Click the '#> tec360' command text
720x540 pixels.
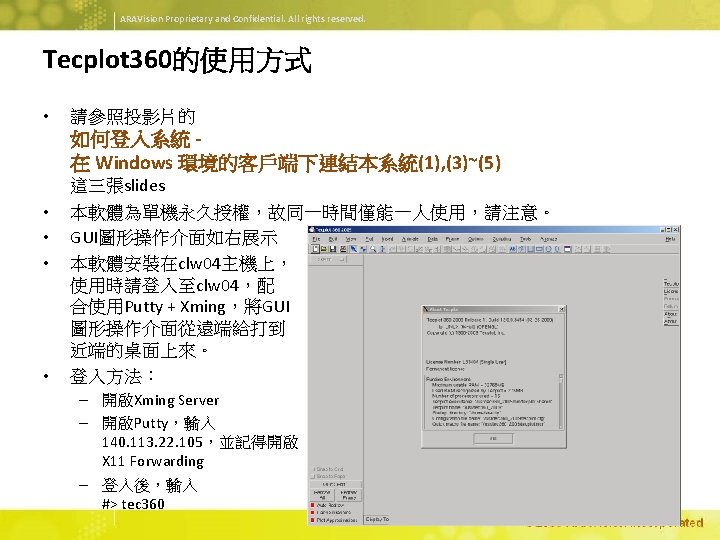[133, 504]
